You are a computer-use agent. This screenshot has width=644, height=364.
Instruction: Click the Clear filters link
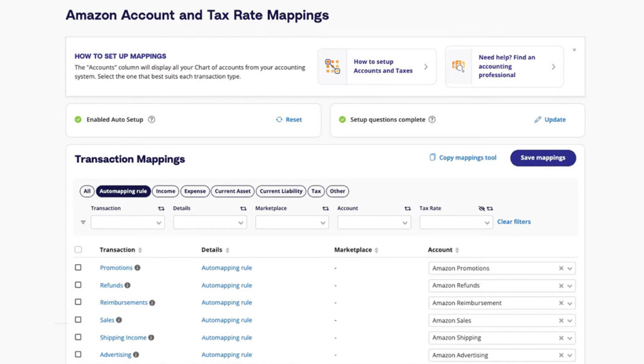513,221
